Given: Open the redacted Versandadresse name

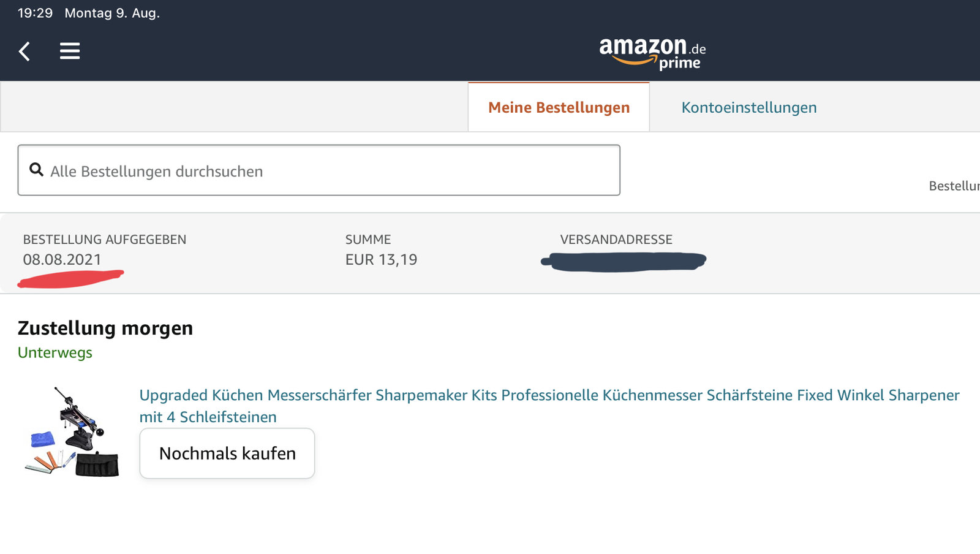Looking at the screenshot, I should pyautogui.click(x=624, y=261).
